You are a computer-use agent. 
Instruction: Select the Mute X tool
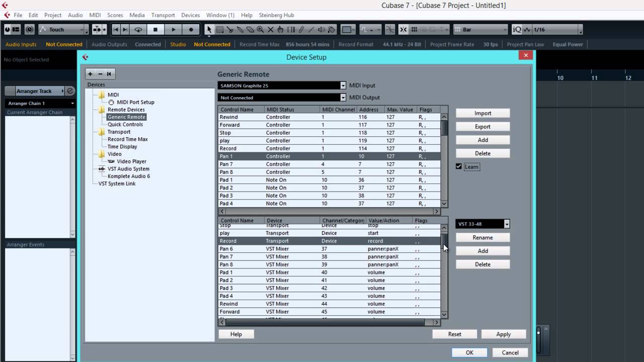click(x=270, y=30)
